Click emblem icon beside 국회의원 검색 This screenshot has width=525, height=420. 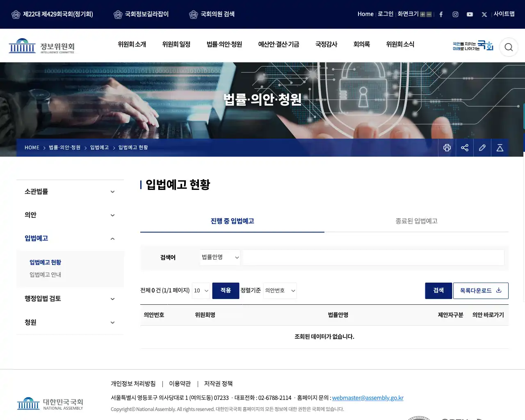tap(193, 14)
